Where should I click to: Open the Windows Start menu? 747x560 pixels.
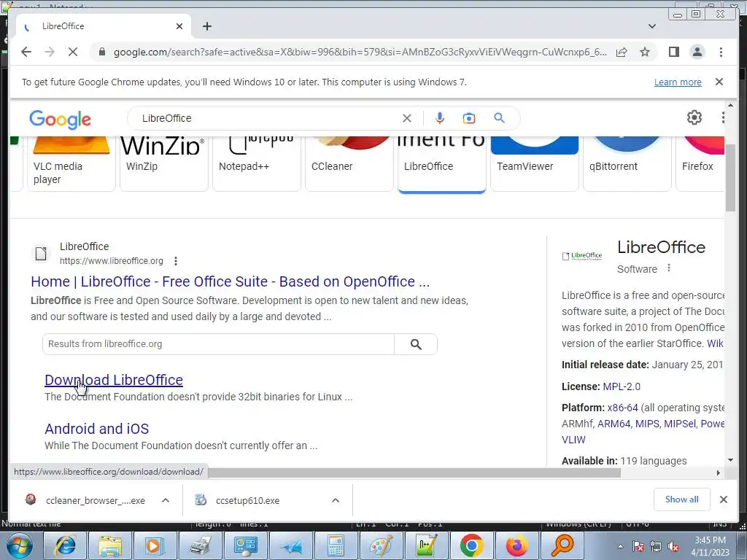point(20,546)
